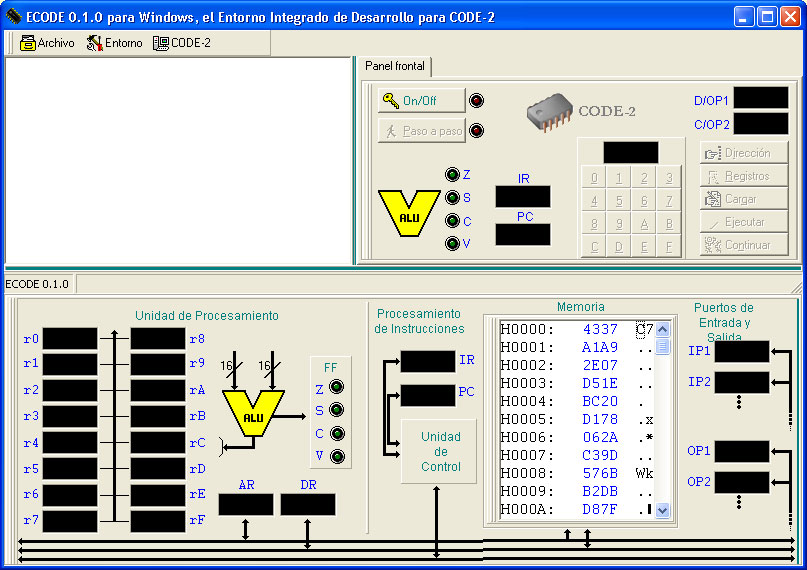This screenshot has height=570, width=807.
Task: Select memory row H0000: 4337
Action: 576,329
